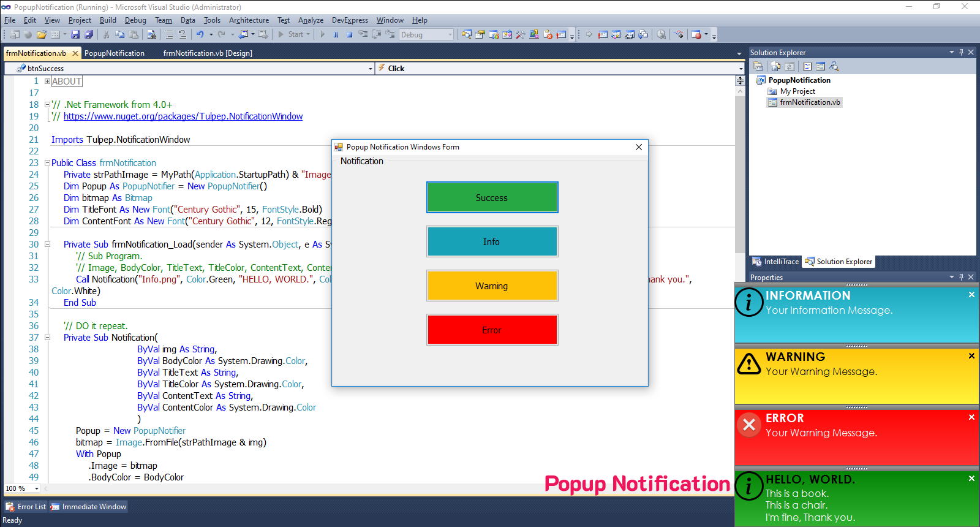Viewport: 980px width, 527px height.
Task: Open the Debug configuration dropdown
Action: (x=450, y=35)
